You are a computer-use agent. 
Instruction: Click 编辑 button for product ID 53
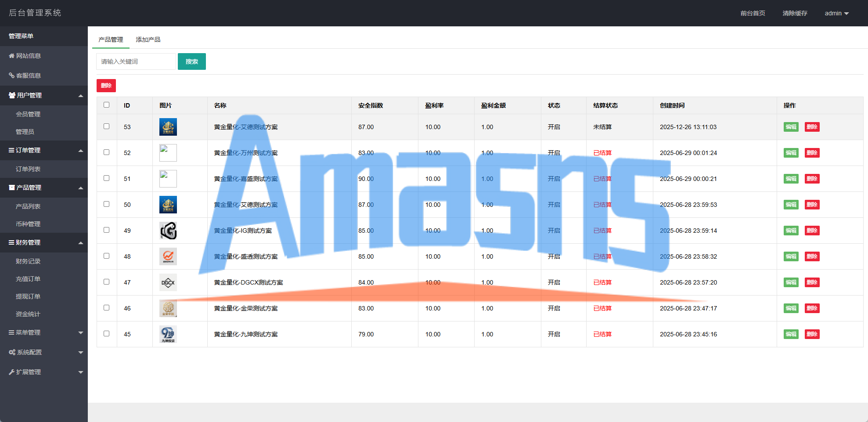click(x=791, y=127)
